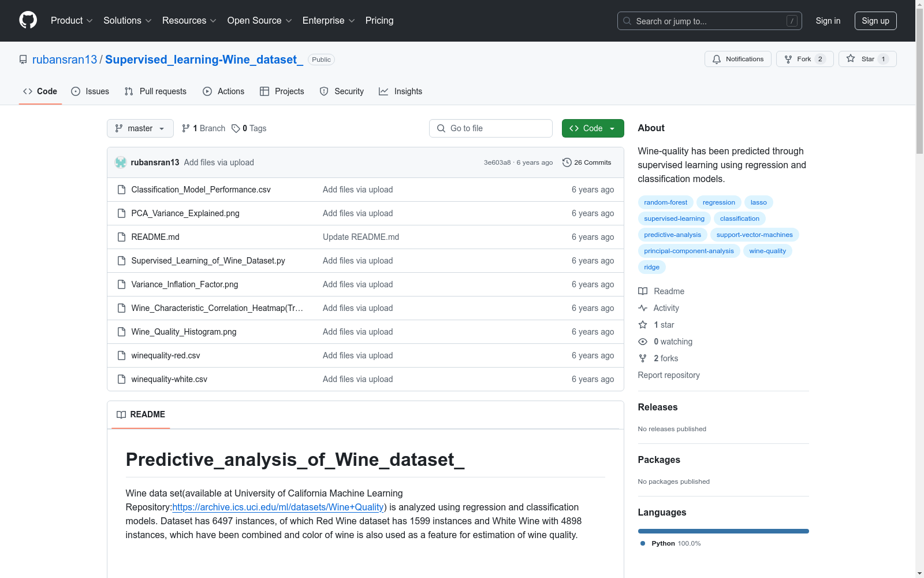Click the search magnifier icon in header
This screenshot has width=924, height=578.
(627, 21)
